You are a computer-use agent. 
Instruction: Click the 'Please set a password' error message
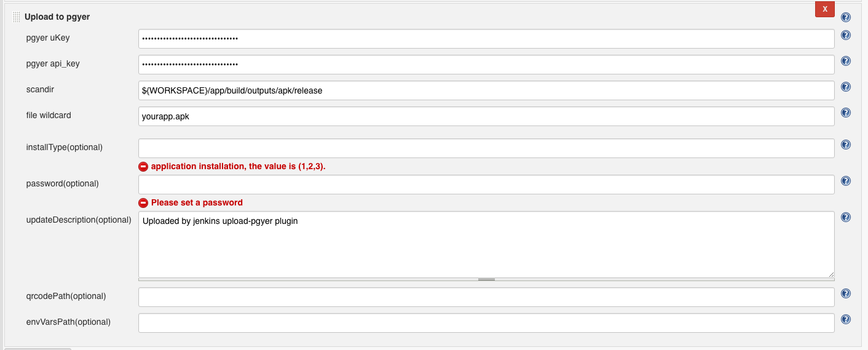(197, 202)
